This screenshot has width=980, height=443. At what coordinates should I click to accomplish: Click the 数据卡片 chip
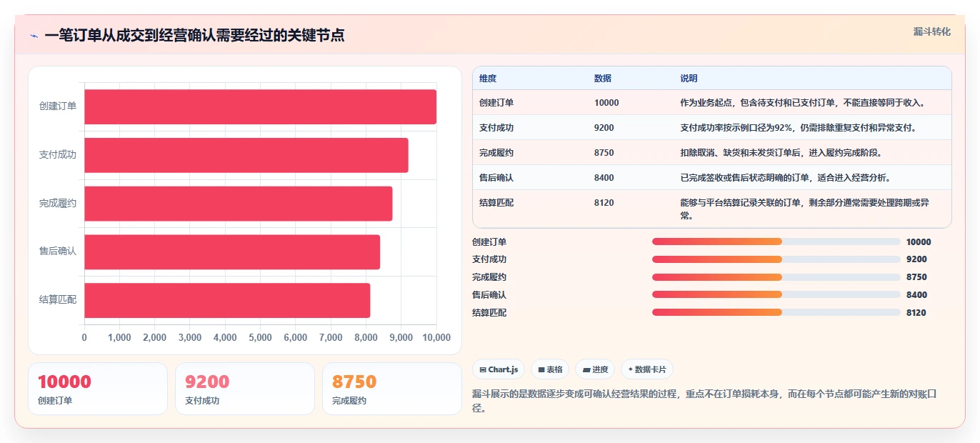pyautogui.click(x=647, y=369)
